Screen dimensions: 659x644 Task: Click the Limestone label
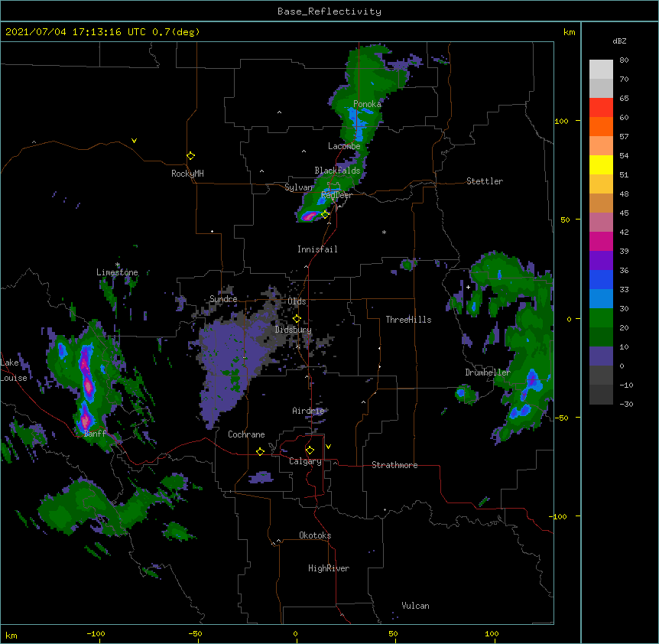point(117,272)
